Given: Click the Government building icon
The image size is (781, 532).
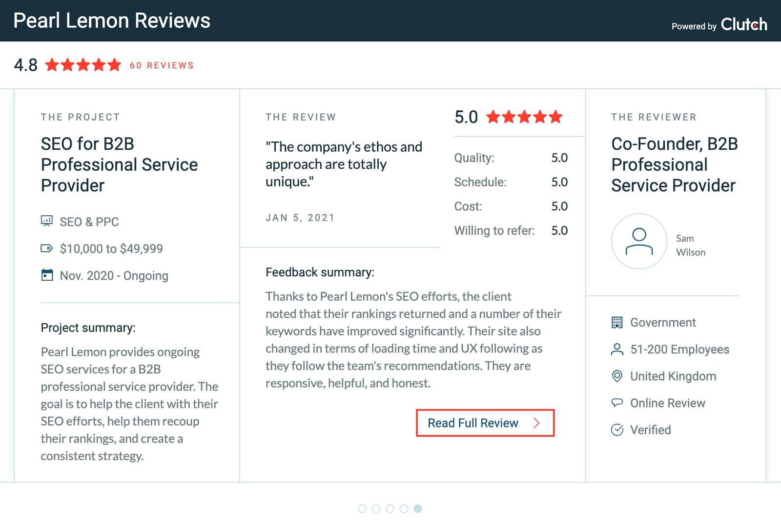Looking at the screenshot, I should [617, 322].
